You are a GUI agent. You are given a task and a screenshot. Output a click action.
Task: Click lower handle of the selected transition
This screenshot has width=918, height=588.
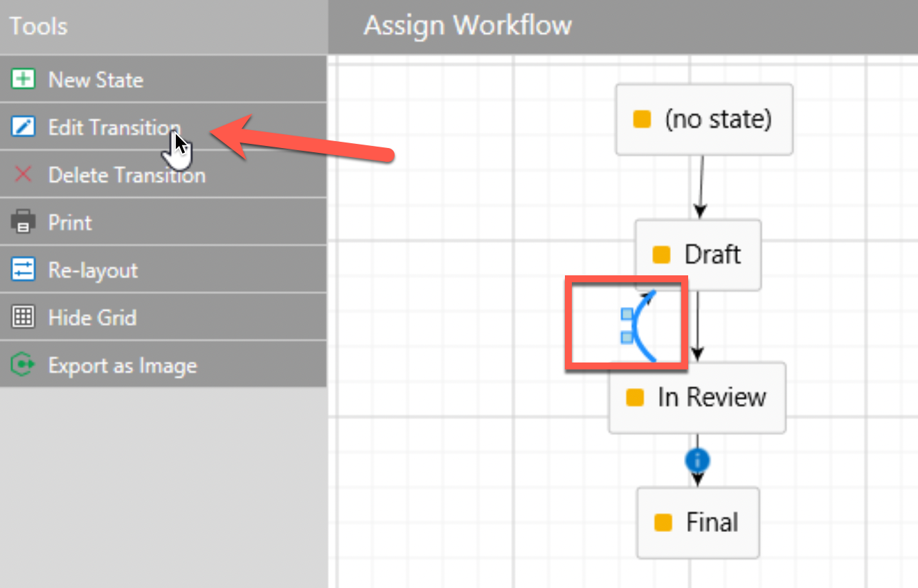pos(627,338)
